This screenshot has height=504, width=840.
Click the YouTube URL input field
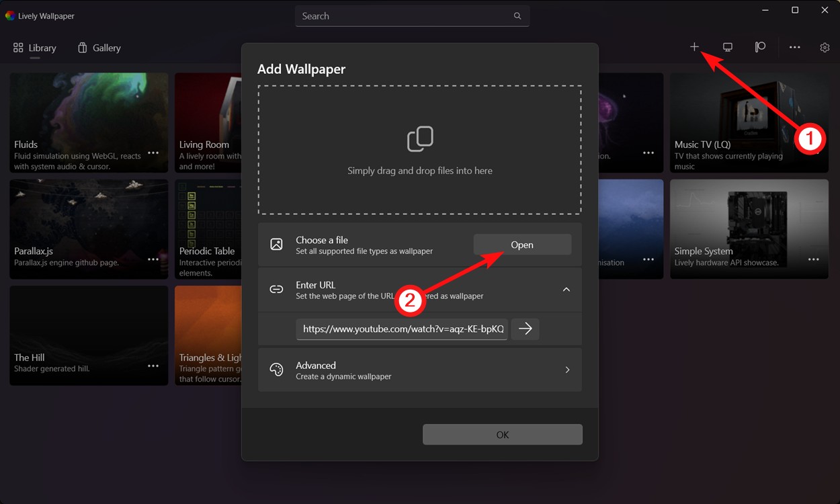tap(401, 329)
